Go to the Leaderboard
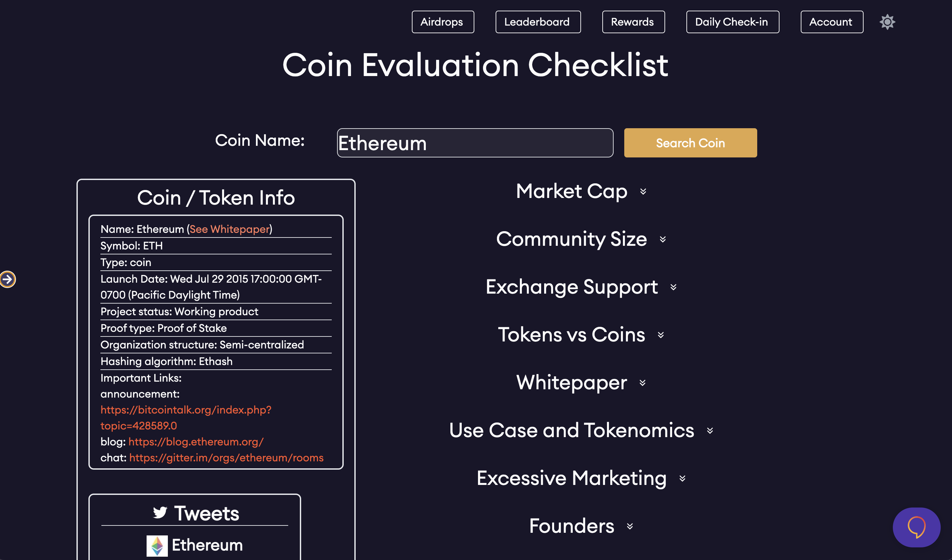Image resolution: width=952 pixels, height=560 pixels. (538, 22)
